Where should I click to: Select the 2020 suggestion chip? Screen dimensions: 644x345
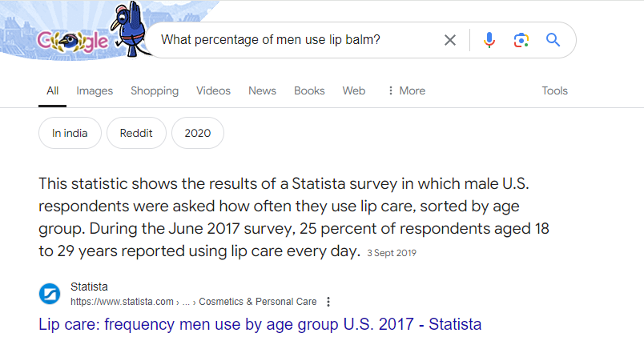click(x=198, y=133)
